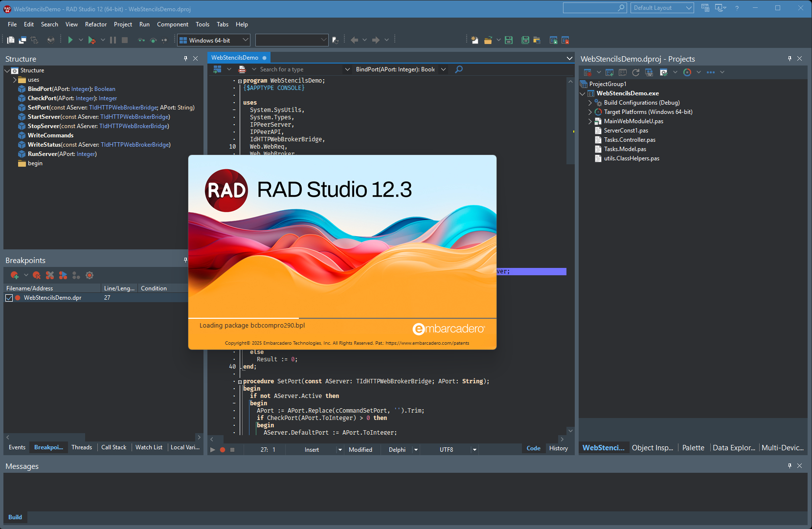The width and height of the screenshot is (812, 529).
Task: Click the Refresh icon in Projects toolbar
Action: pos(635,72)
